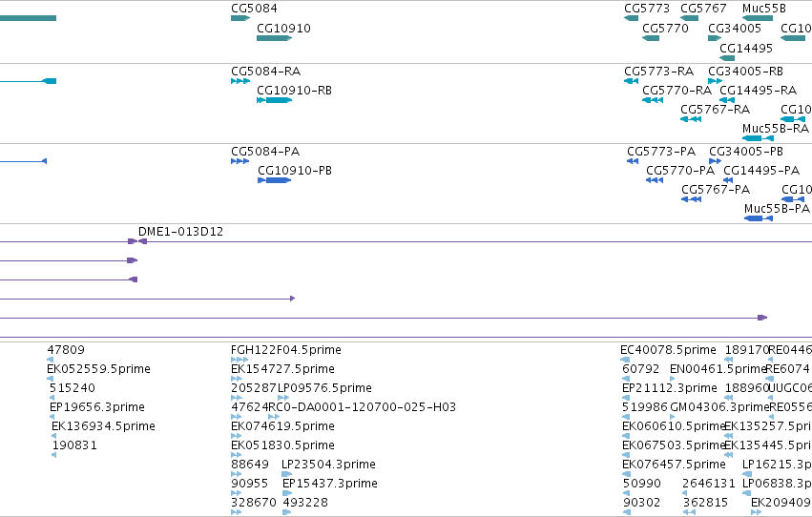Click the GM04306.3prime label

point(719,406)
